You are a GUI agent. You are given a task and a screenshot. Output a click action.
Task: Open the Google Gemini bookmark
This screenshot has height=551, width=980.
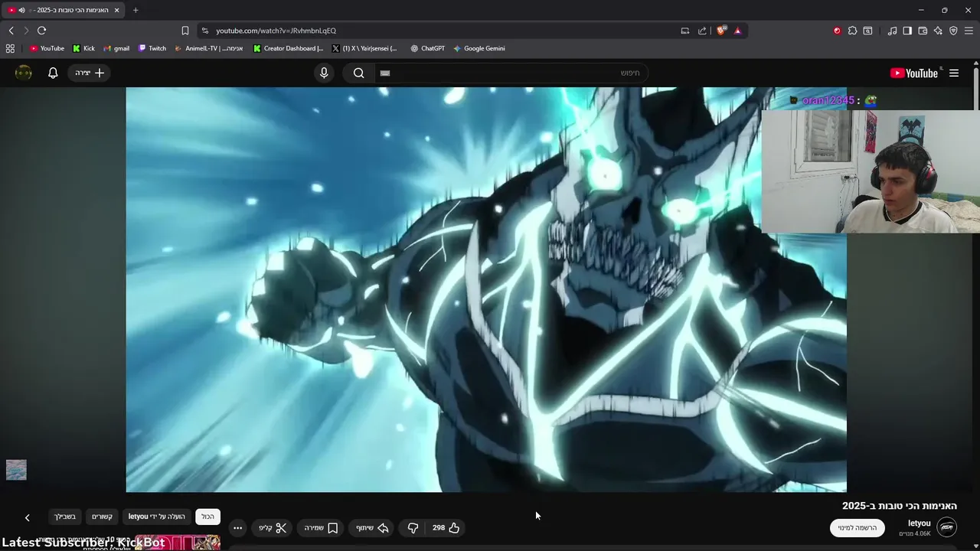point(479,48)
